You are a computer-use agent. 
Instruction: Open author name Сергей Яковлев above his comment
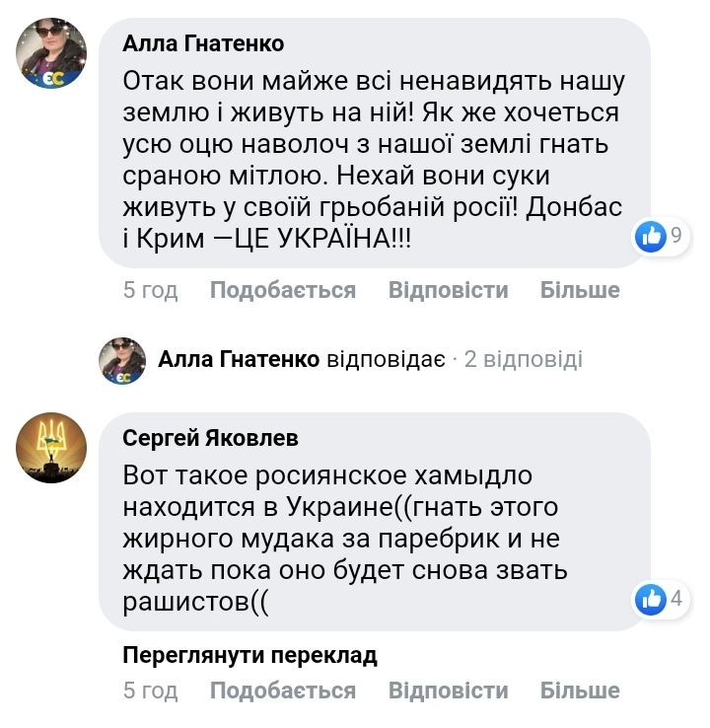click(x=210, y=438)
